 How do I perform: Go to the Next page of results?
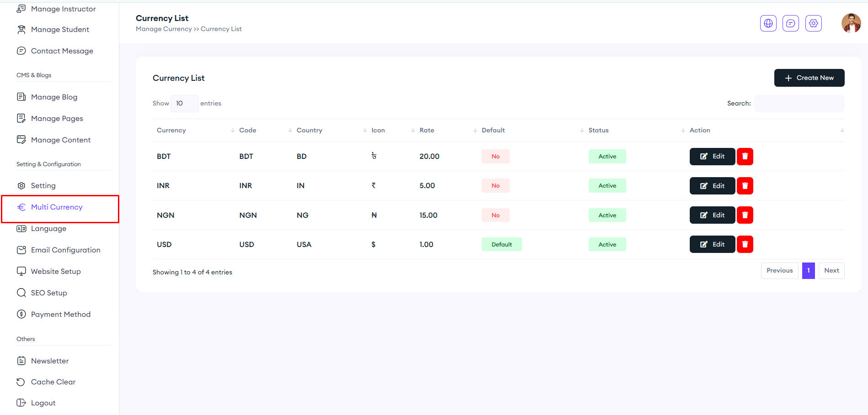(x=831, y=271)
